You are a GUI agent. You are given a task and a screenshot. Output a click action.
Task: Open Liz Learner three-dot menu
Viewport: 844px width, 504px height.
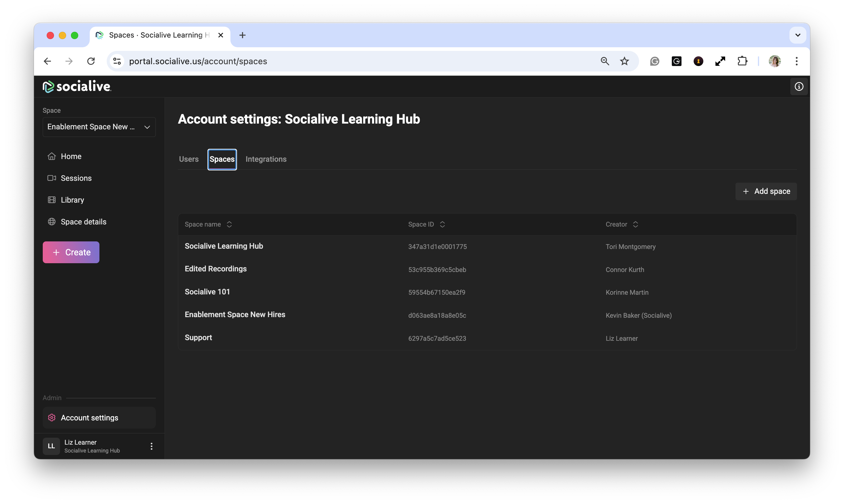point(152,446)
